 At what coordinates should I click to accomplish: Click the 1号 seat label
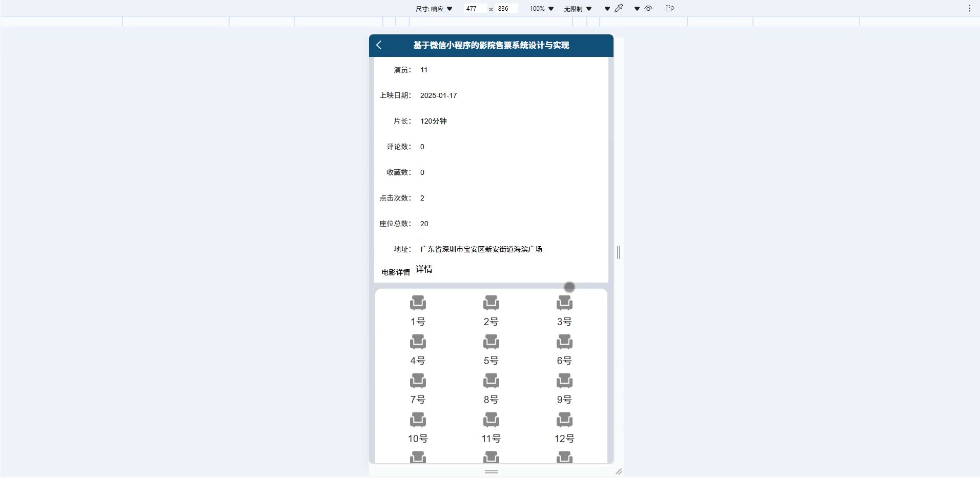418,322
